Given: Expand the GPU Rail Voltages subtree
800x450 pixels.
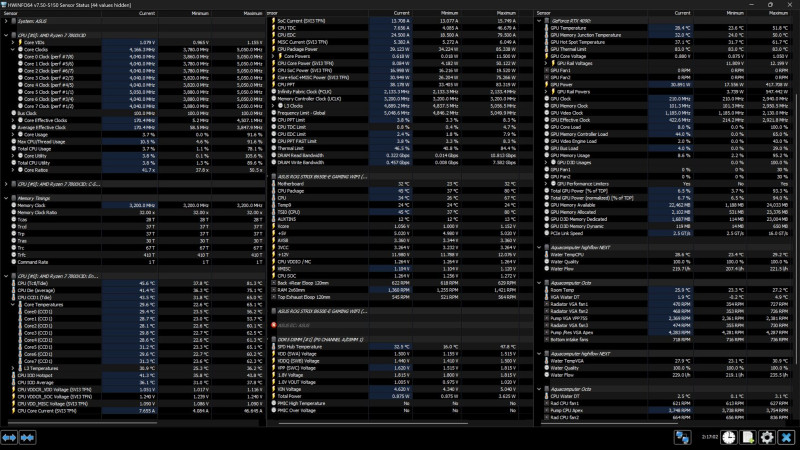Looking at the screenshot, I should 545,63.
